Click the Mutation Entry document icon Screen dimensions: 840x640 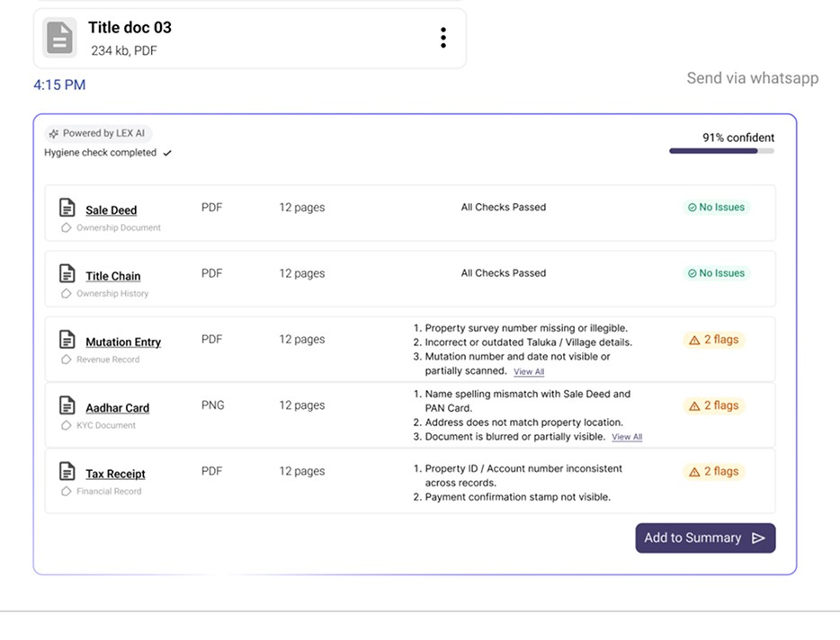pos(67,339)
